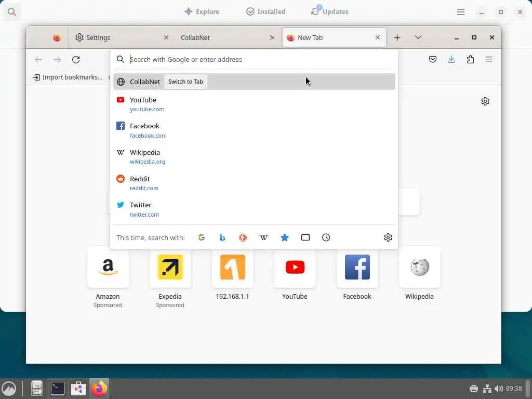
Task: Switch to the Settings tab
Action: point(122,37)
